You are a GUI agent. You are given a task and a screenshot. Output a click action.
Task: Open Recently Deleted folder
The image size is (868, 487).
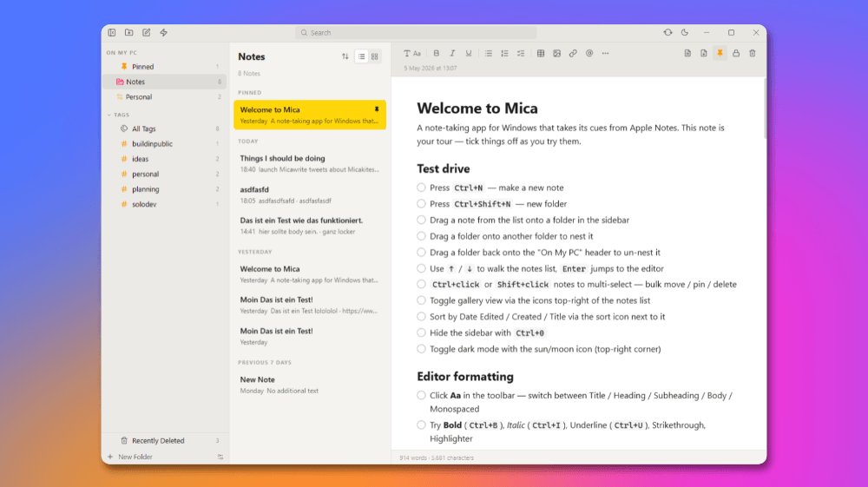pyautogui.click(x=164, y=440)
